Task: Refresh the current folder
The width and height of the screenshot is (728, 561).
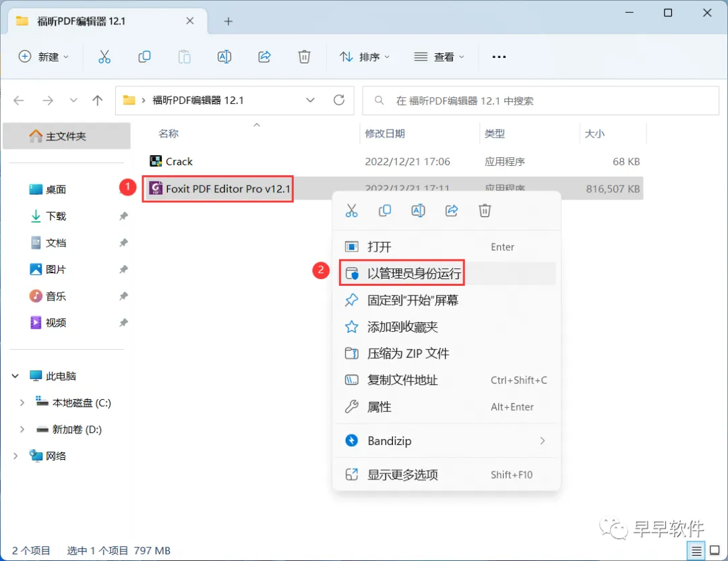Action: pyautogui.click(x=339, y=100)
